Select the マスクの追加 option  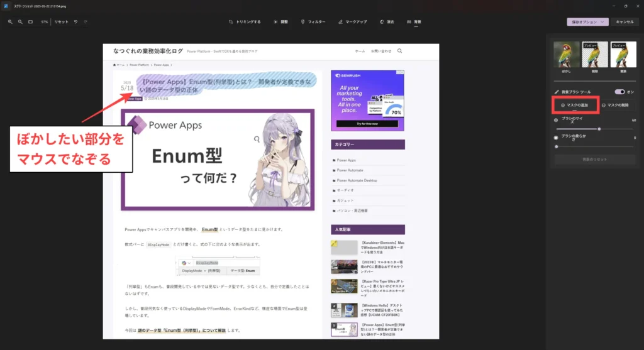(575, 105)
